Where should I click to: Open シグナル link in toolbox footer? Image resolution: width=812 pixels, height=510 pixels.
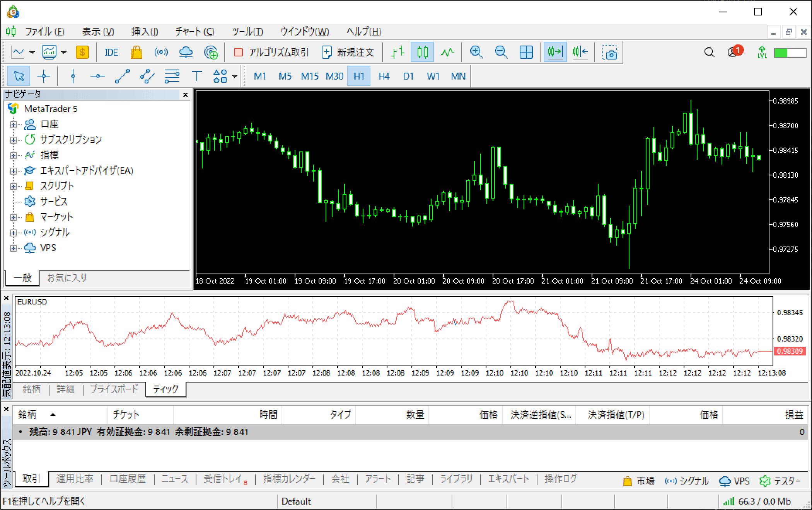(687, 481)
